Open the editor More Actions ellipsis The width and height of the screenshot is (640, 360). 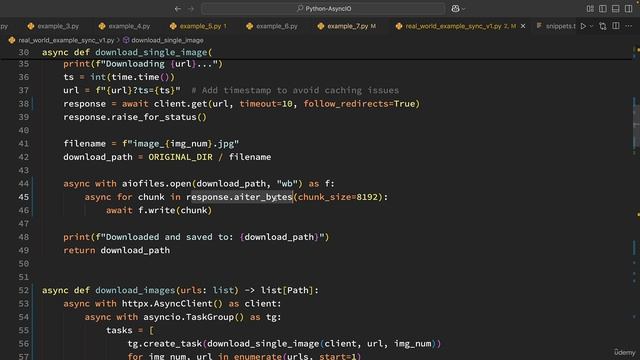tap(629, 26)
